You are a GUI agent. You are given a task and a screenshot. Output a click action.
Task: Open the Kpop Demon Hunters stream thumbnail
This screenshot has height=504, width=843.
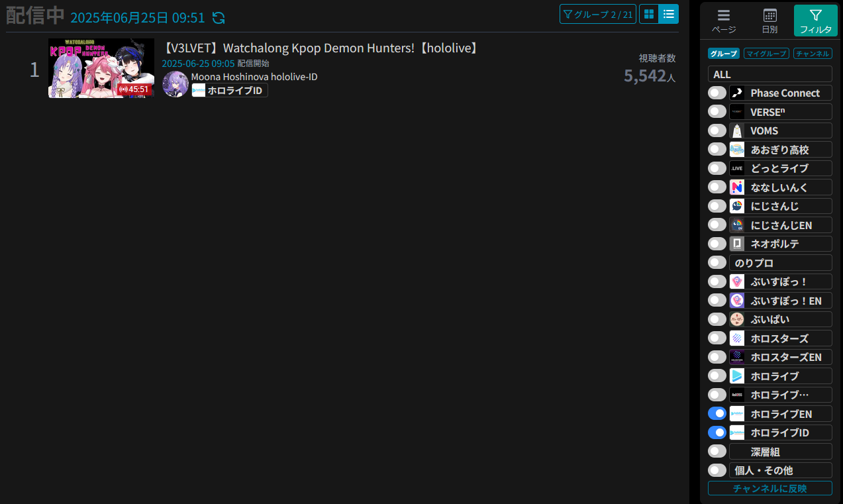point(101,68)
